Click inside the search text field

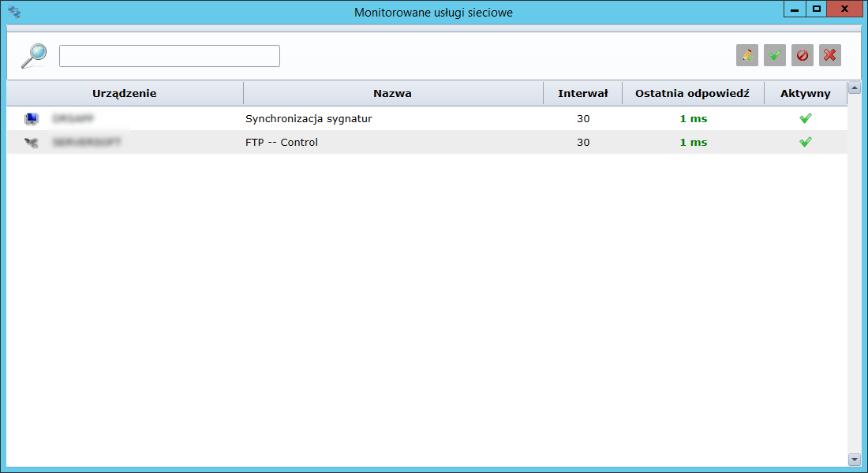tap(169, 56)
